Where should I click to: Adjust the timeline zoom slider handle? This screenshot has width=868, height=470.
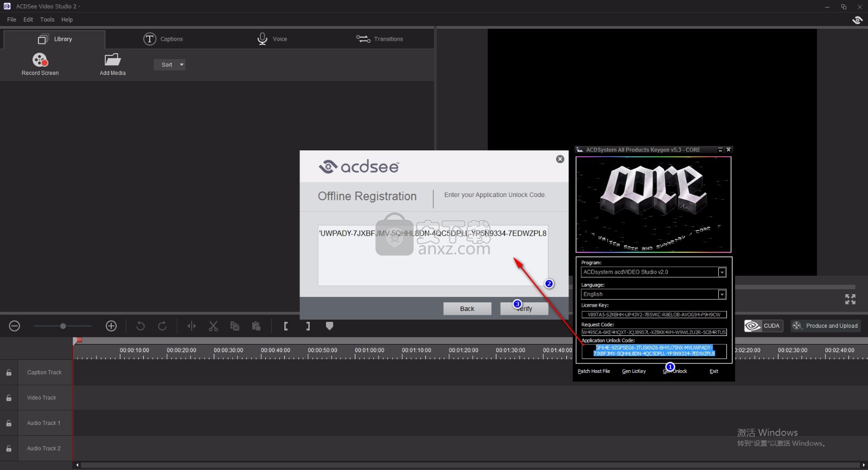pos(63,326)
